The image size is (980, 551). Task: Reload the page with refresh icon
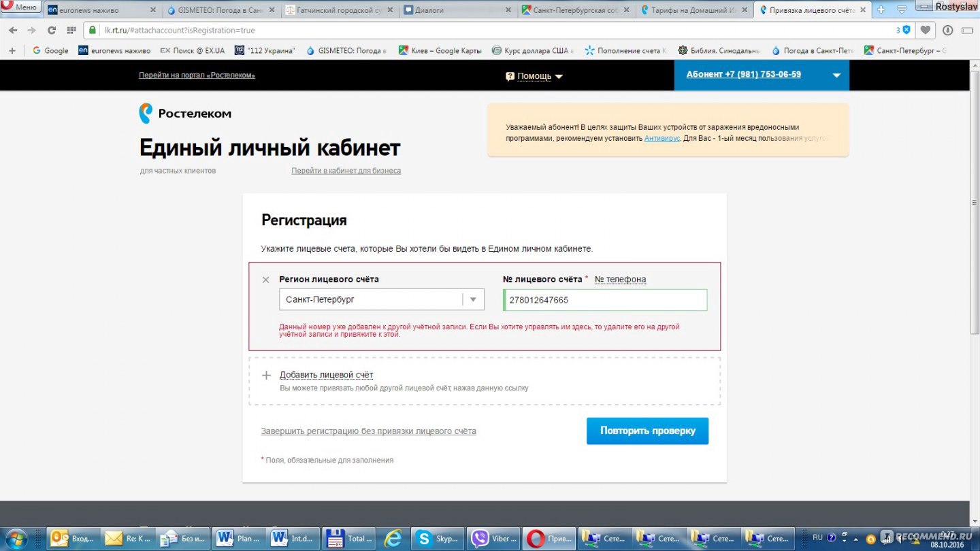(x=51, y=30)
